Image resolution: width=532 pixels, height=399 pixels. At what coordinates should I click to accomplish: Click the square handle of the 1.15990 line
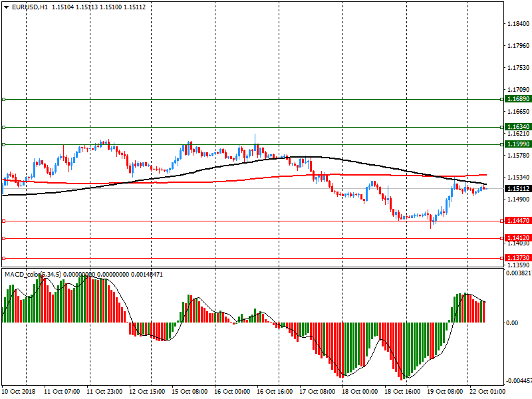point(3,144)
